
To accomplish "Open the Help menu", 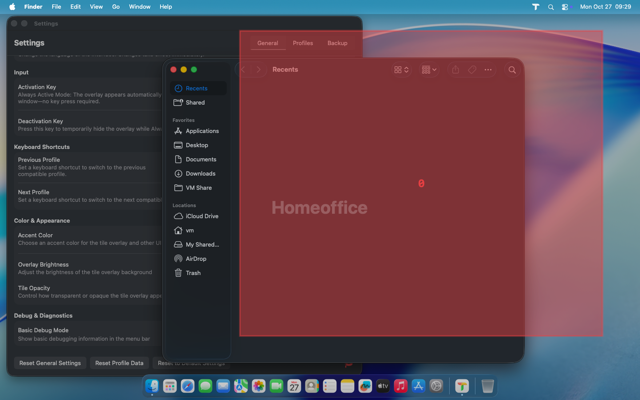I will click(166, 7).
